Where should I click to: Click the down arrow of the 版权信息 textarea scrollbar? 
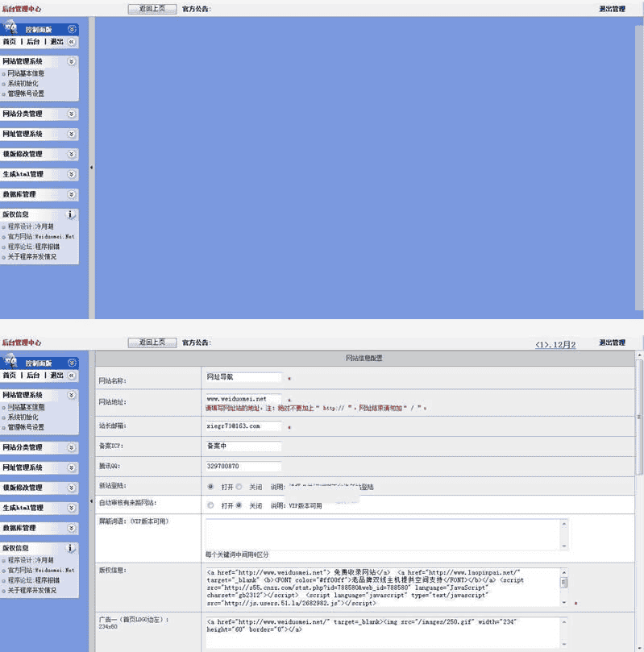click(564, 602)
